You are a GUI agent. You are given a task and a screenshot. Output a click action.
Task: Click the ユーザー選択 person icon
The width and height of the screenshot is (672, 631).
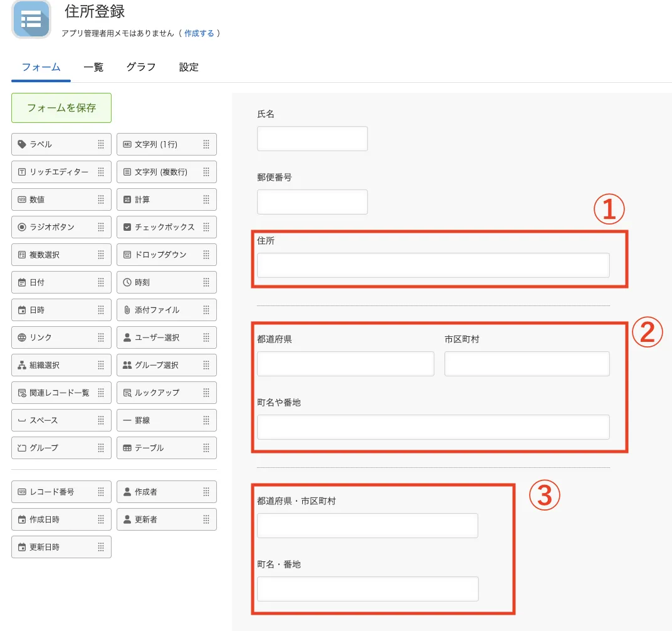point(127,337)
